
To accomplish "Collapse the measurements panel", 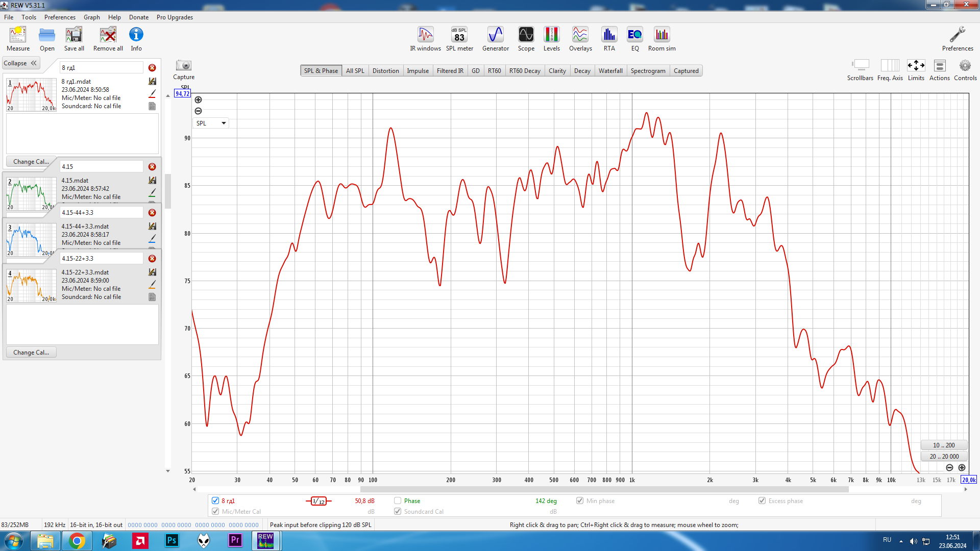I will [20, 63].
